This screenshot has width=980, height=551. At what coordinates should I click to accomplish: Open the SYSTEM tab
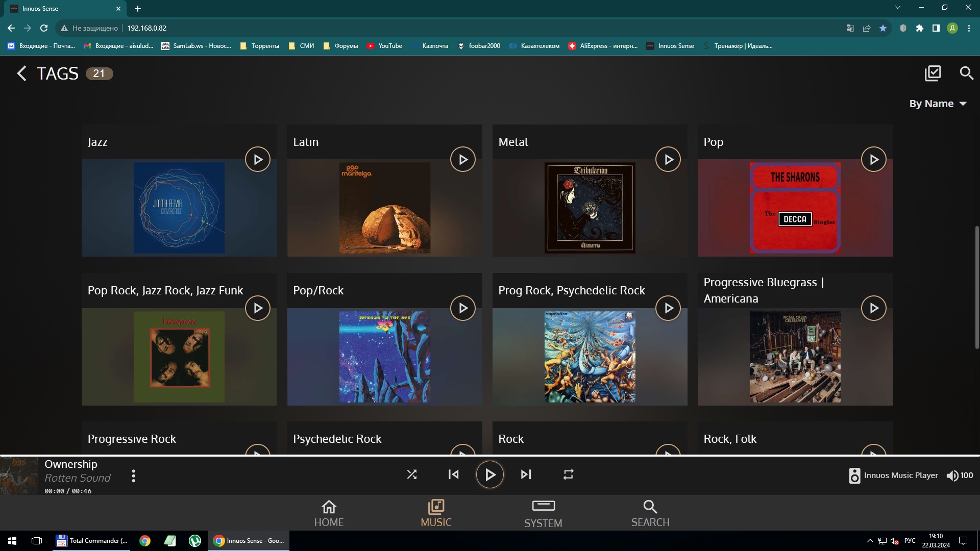click(543, 513)
